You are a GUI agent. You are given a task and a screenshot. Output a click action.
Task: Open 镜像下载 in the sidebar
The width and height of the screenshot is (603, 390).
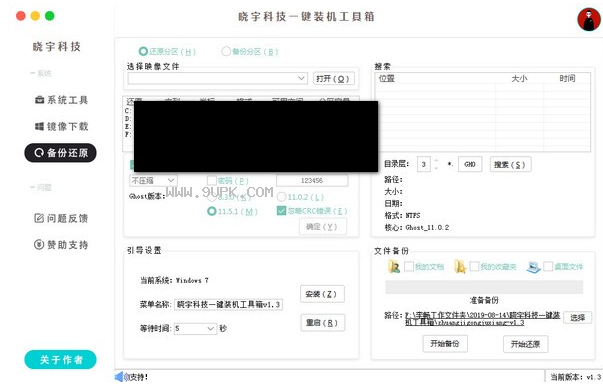62,126
